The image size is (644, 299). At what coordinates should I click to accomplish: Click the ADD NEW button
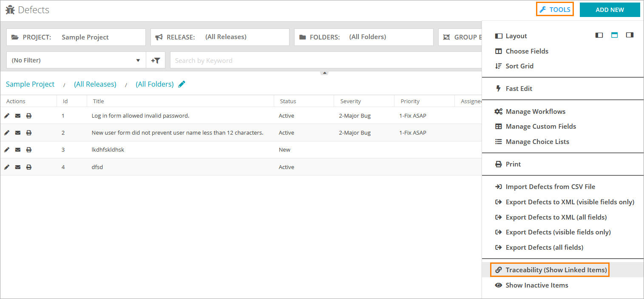point(610,10)
